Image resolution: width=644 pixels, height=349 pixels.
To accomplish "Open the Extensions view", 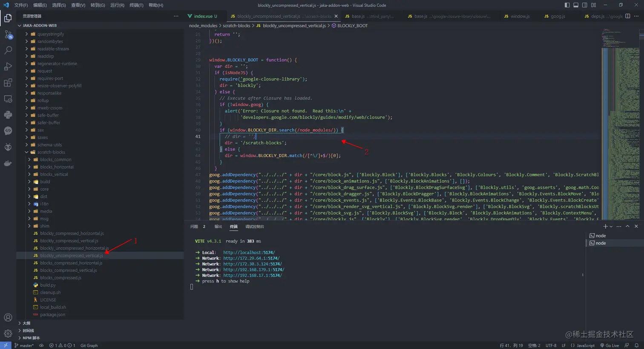I will tap(8, 83).
